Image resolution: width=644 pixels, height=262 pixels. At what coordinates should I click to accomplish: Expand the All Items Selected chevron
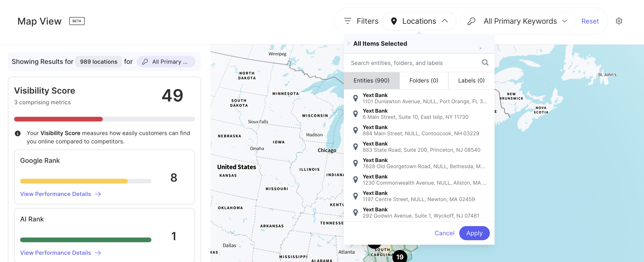[349, 44]
